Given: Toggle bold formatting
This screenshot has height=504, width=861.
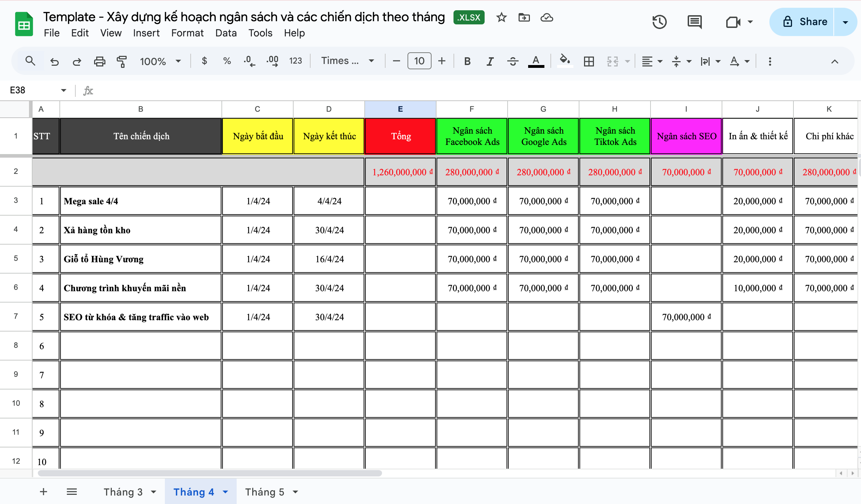Looking at the screenshot, I should coord(467,61).
